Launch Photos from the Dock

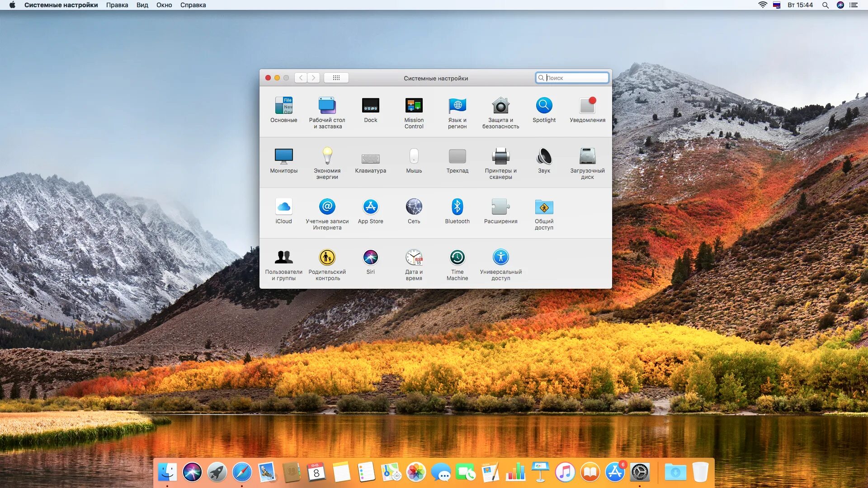[x=416, y=473]
